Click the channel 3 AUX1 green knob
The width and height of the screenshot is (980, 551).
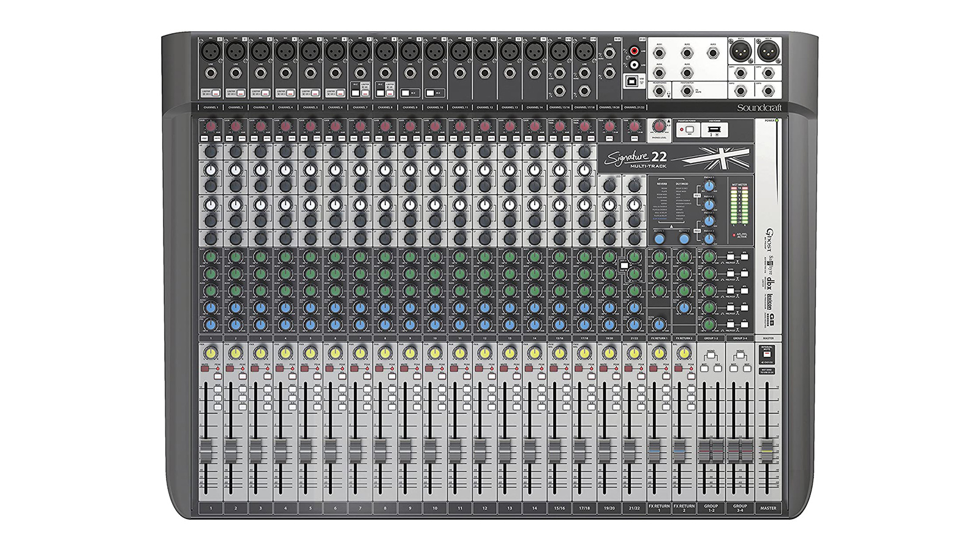click(260, 257)
